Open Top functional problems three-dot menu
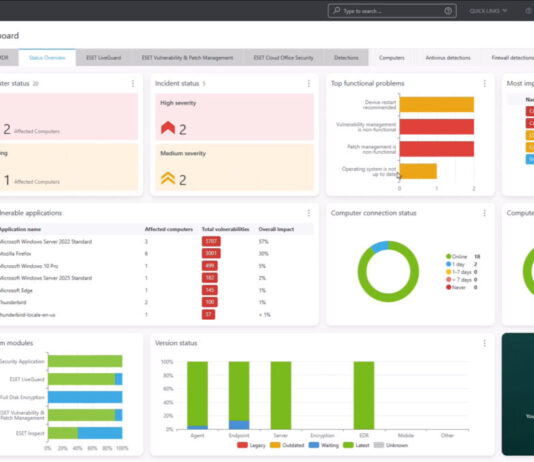The height and width of the screenshot is (462, 534). coord(484,83)
